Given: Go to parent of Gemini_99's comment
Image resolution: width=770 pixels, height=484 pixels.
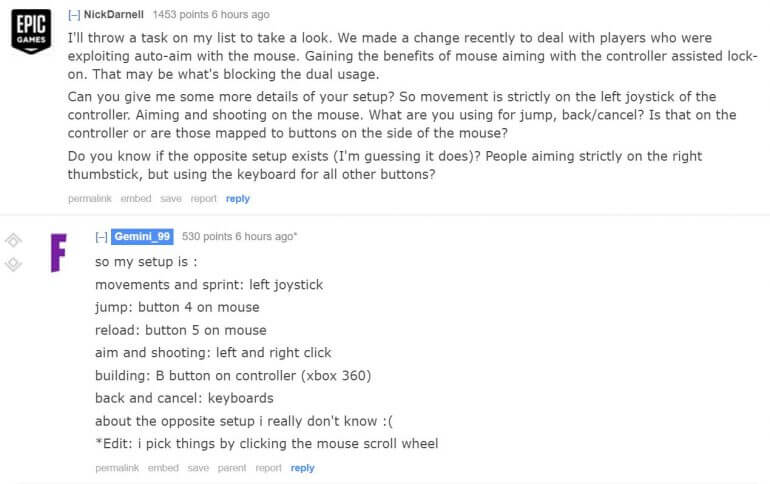Looking at the screenshot, I should (x=232, y=468).
